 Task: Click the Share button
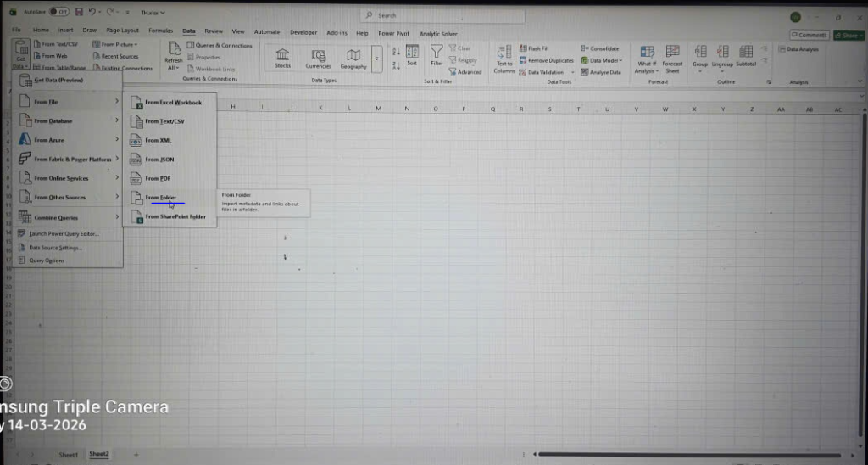(849, 35)
